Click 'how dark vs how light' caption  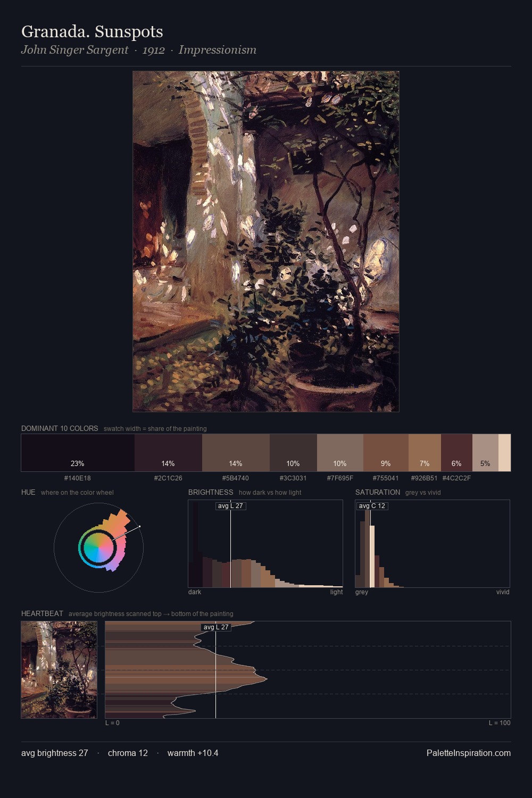click(270, 493)
